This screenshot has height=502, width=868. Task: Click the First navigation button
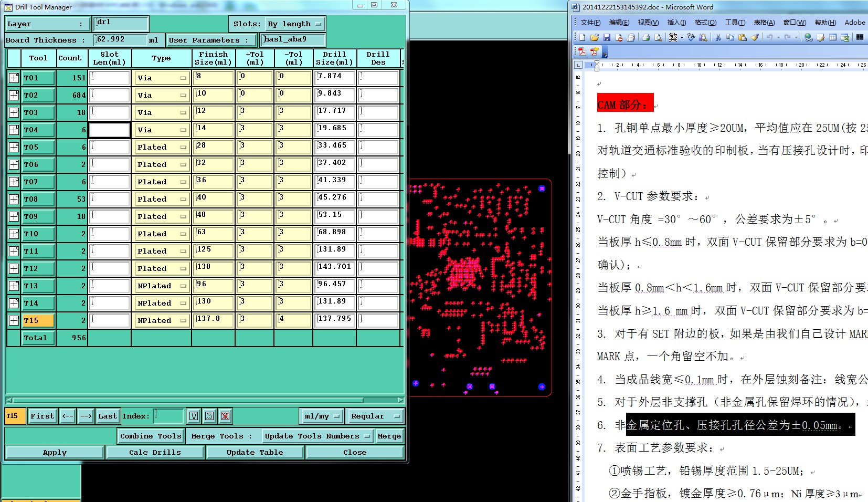pos(42,416)
